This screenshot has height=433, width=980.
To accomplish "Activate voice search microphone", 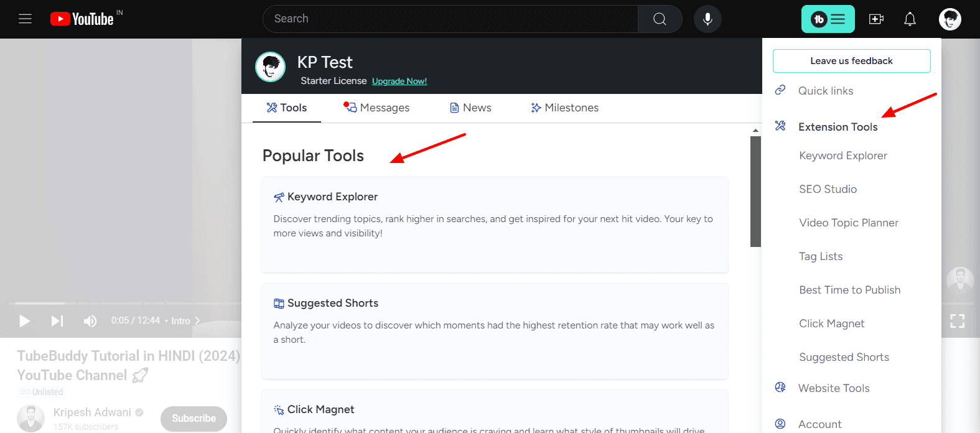I will coord(707,19).
